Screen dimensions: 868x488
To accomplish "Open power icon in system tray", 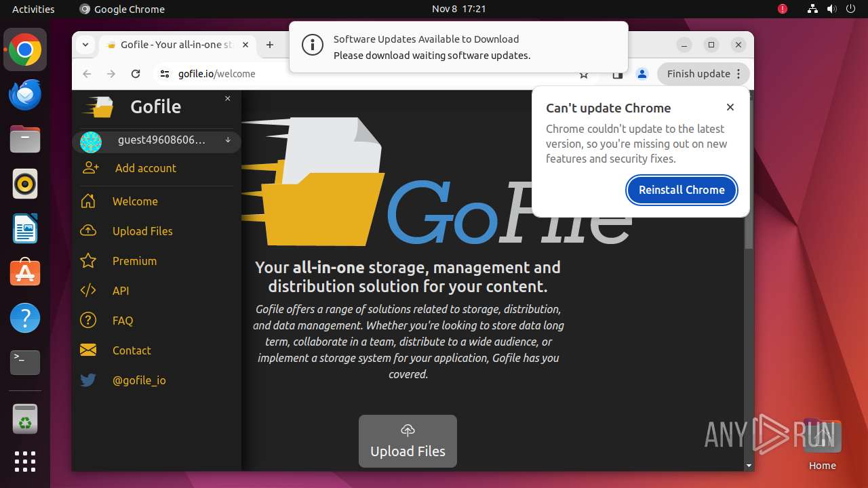I will tap(850, 9).
